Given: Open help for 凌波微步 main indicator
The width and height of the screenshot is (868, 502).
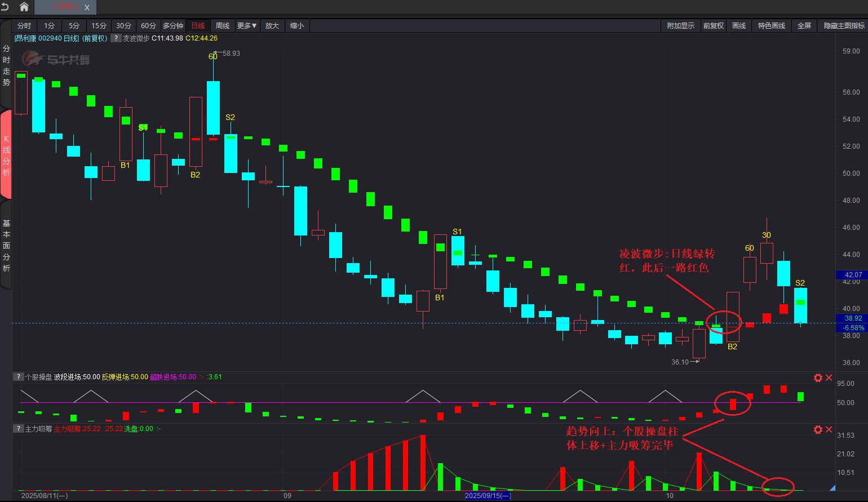Looking at the screenshot, I should [x=116, y=38].
